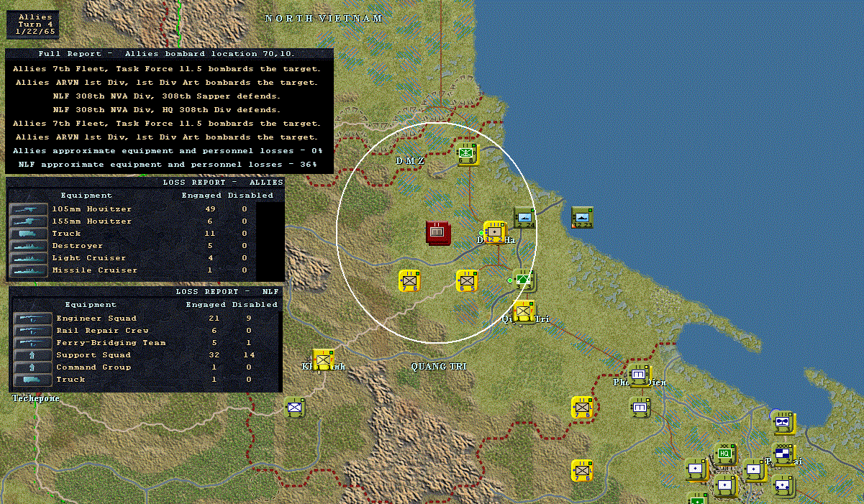
Task: Click the '105mm Howitzer' row label
Action: (x=92, y=209)
